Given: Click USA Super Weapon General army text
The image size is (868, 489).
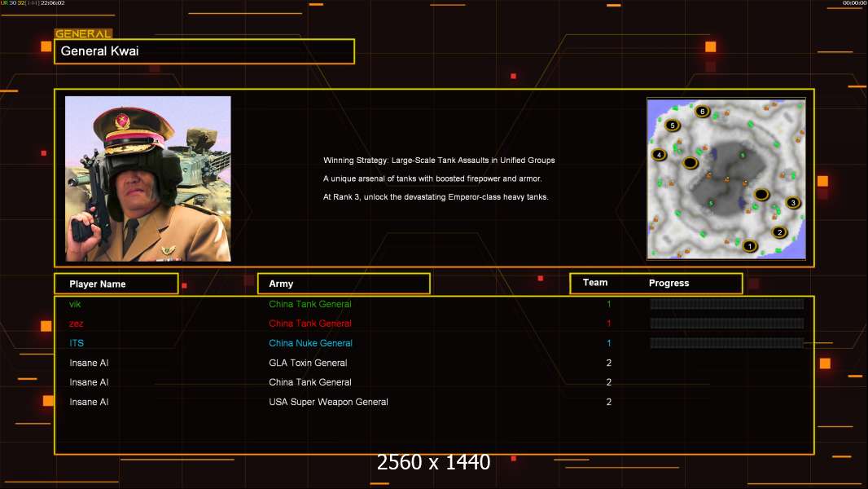Looking at the screenshot, I should point(328,402).
